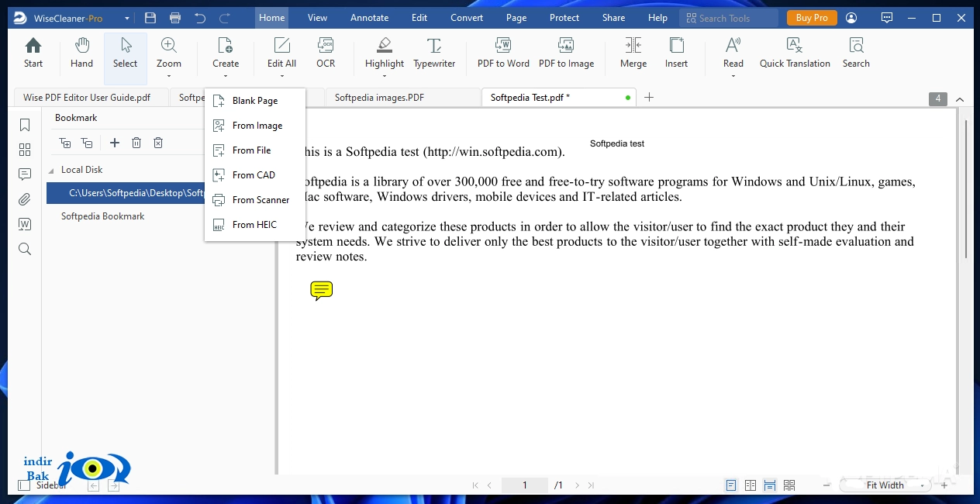Click the Save disk icon in title bar
Viewport: 980px width, 504px height.
point(150,18)
